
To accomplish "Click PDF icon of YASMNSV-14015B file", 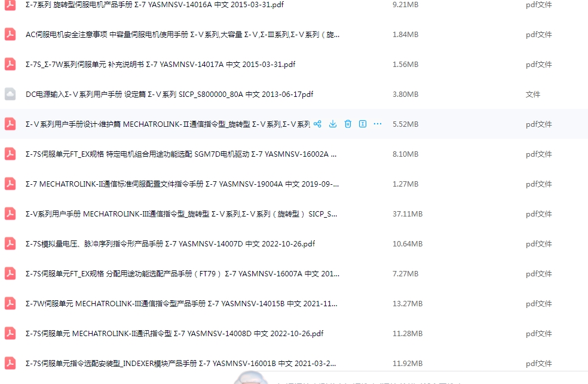I will click(10, 303).
